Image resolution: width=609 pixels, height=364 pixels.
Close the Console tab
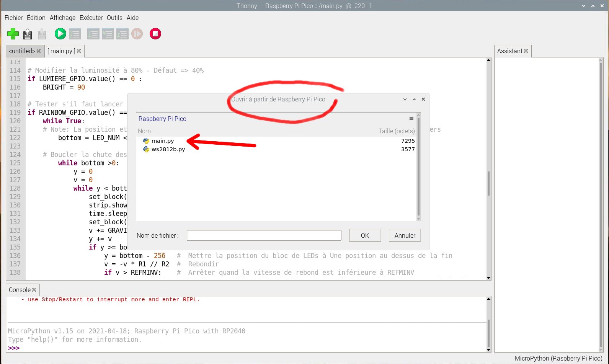coord(34,290)
